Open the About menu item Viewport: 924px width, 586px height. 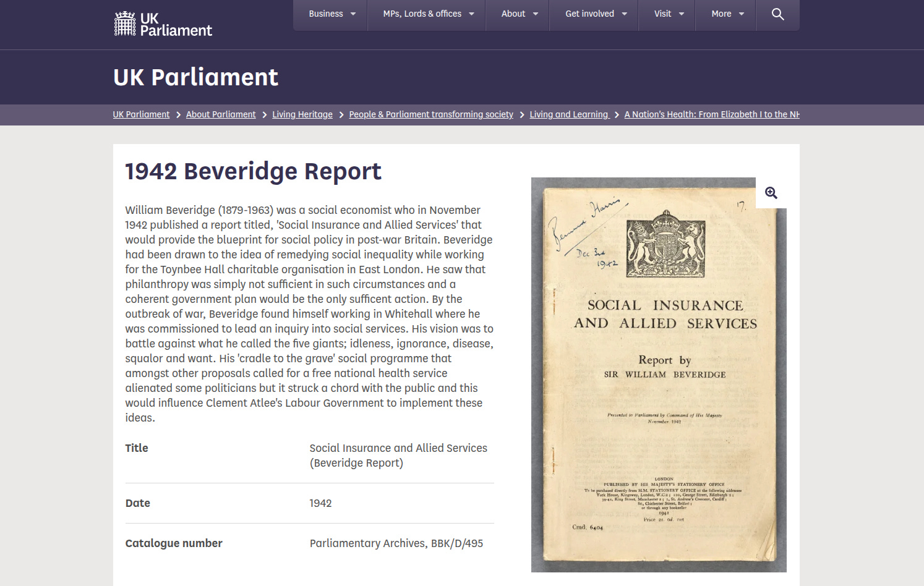(x=513, y=14)
